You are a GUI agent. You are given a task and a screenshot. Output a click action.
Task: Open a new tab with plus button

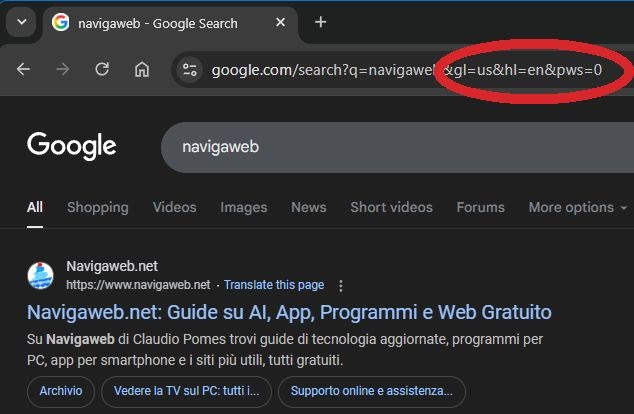[x=320, y=22]
